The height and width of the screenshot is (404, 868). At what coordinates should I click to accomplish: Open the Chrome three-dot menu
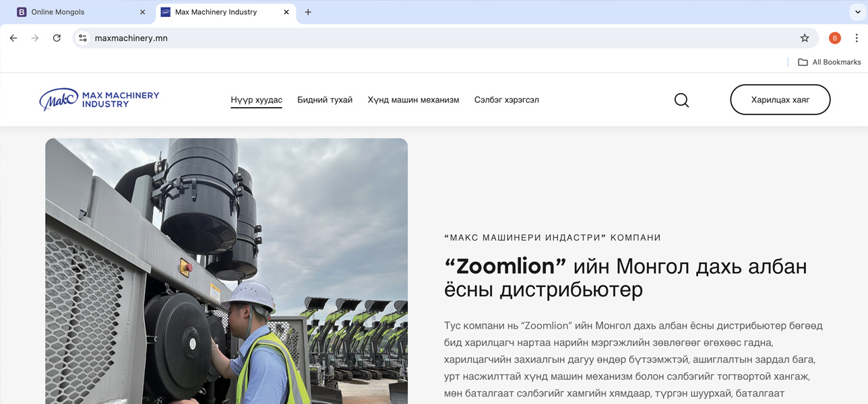(857, 38)
